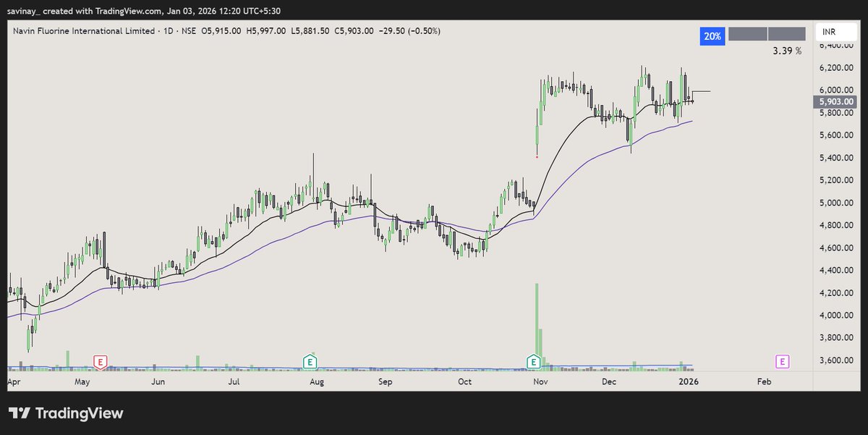Image resolution: width=868 pixels, height=435 pixels.
Task: Click the Sep label on the time axis
Action: (385, 381)
